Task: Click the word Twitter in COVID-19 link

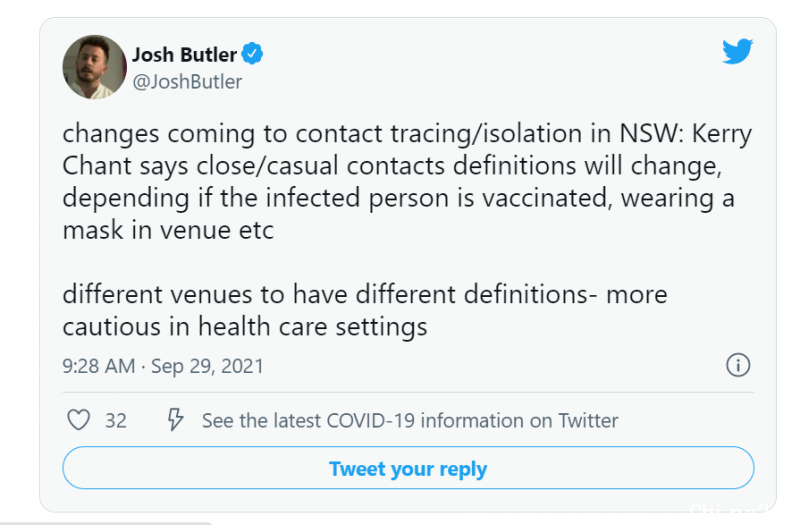Action: click(588, 420)
